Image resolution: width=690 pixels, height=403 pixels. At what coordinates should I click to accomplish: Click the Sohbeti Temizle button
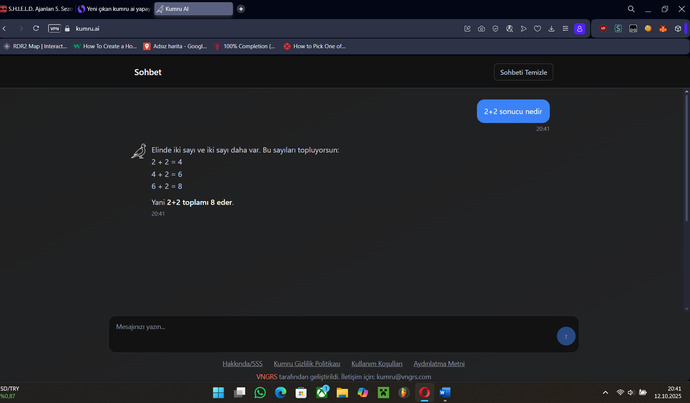pos(523,72)
